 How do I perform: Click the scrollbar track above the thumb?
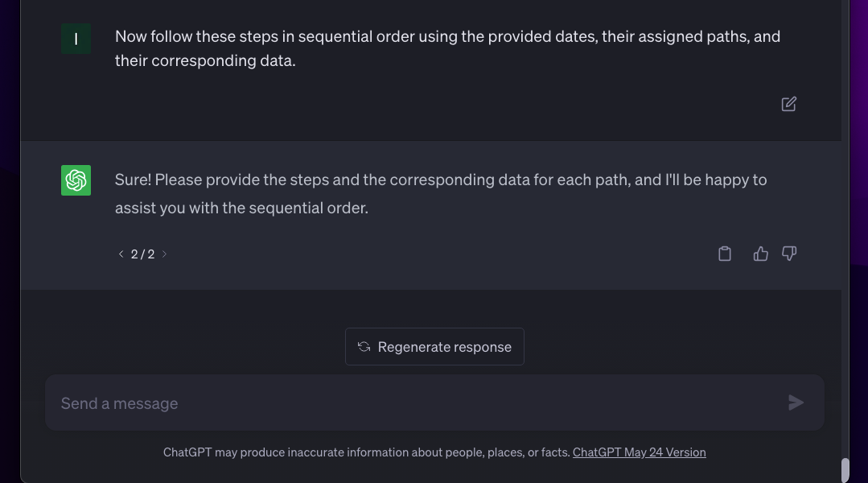click(x=845, y=242)
